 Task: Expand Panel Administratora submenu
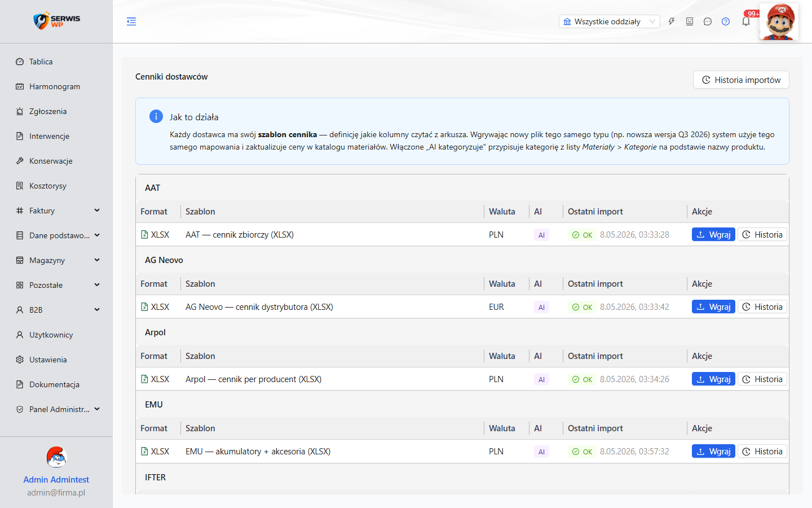coord(56,409)
